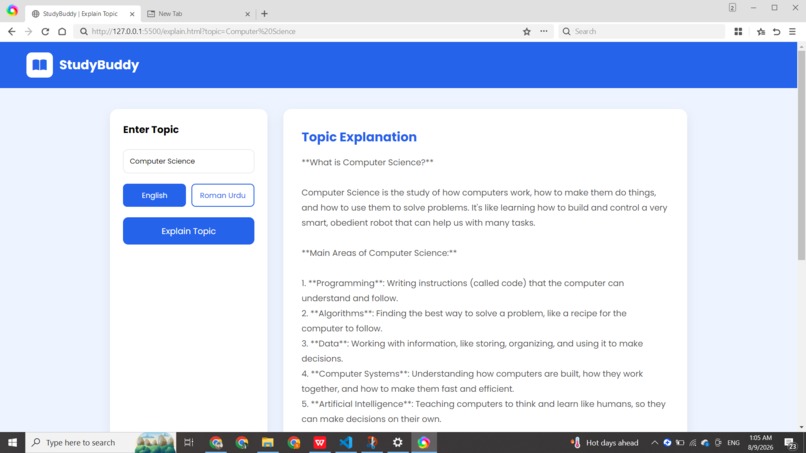Open the favorites list star icon

(761, 31)
